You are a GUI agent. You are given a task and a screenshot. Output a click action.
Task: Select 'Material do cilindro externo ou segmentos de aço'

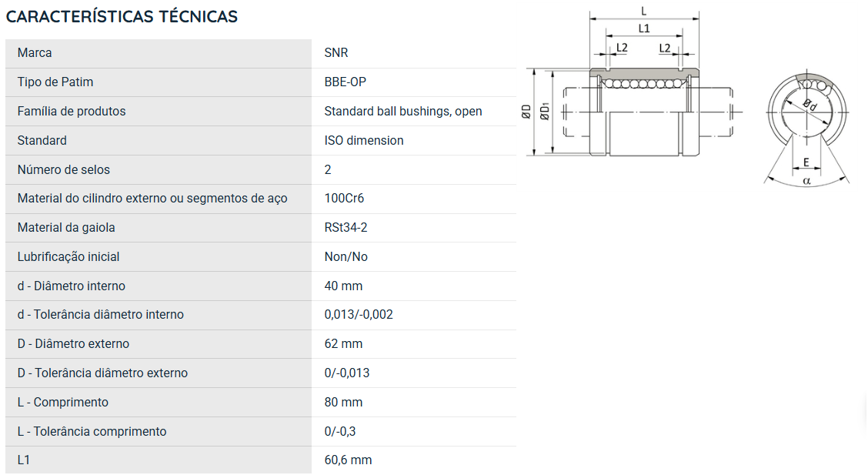[152, 198]
